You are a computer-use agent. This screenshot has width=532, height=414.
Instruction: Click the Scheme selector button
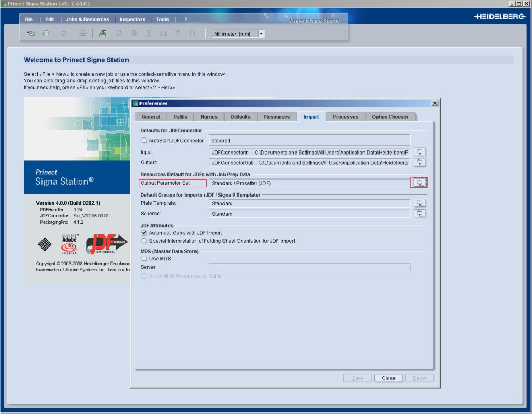(x=419, y=213)
